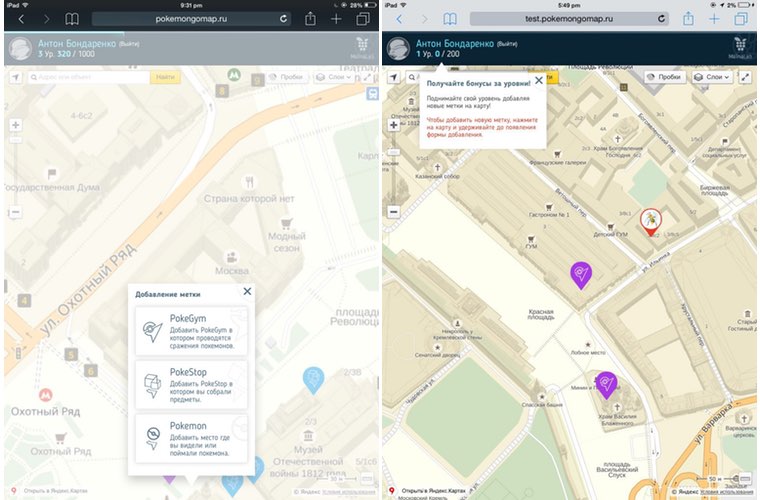Tap Выйти logout link in left header

[x=129, y=44]
